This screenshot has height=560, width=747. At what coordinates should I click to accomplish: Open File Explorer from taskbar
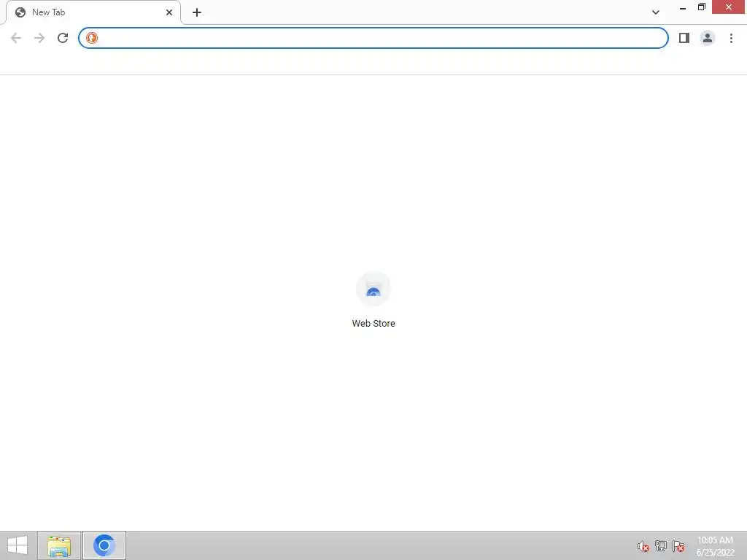pos(59,545)
